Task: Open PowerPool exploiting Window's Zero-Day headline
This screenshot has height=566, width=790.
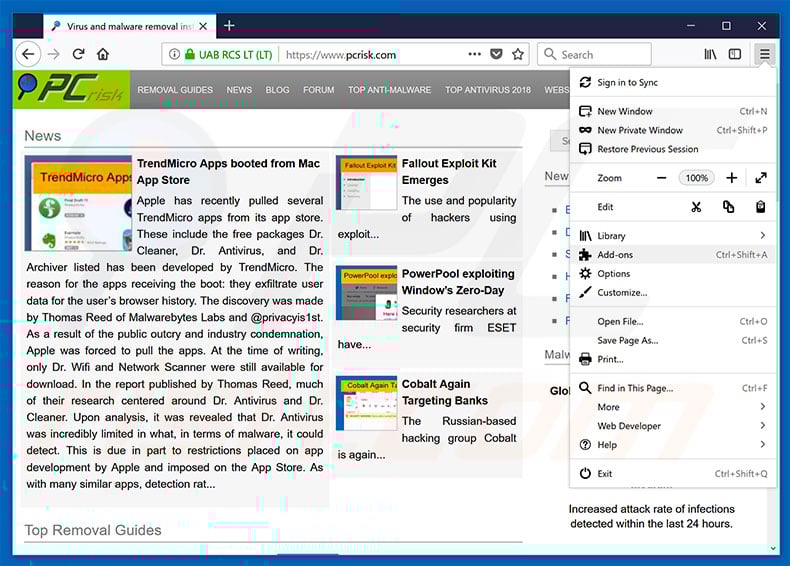Action: [x=458, y=282]
